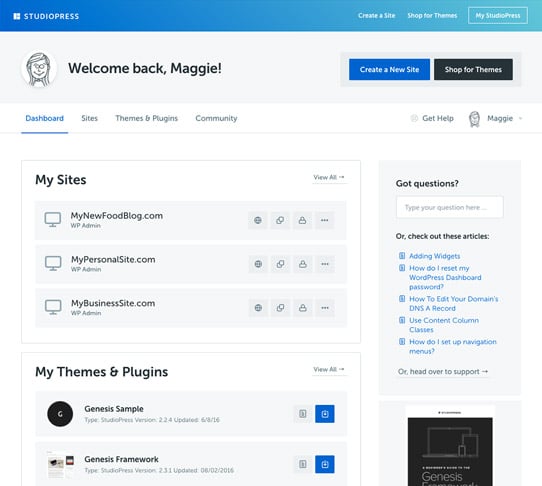Open the Themes & Plugins tab
The width and height of the screenshot is (542, 486).
(147, 118)
